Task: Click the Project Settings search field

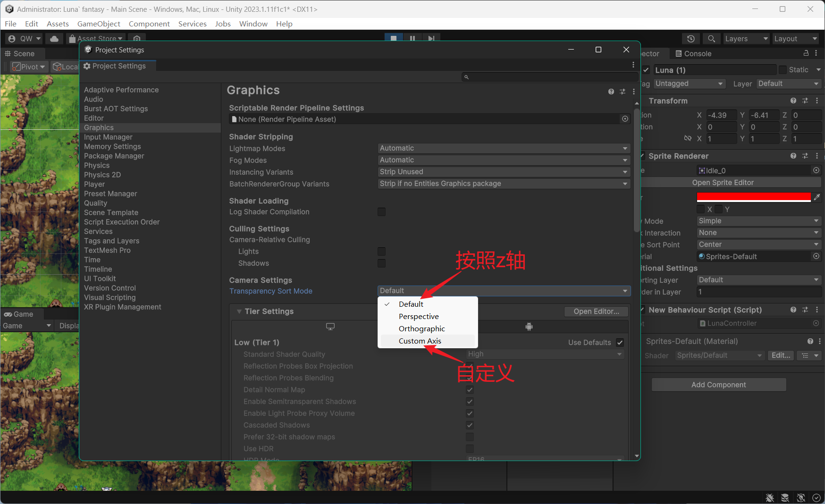Action: [x=549, y=77]
